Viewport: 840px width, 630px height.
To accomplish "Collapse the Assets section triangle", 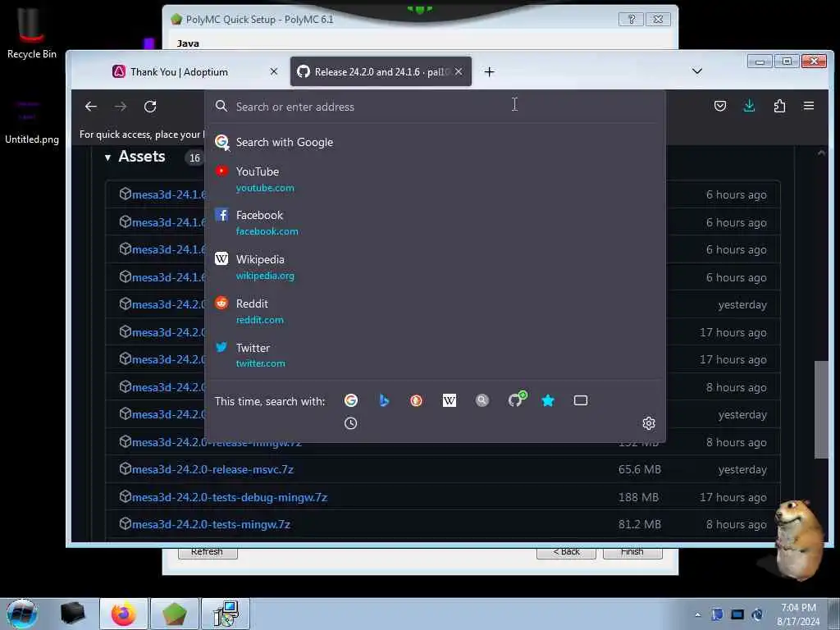I will pos(107,157).
